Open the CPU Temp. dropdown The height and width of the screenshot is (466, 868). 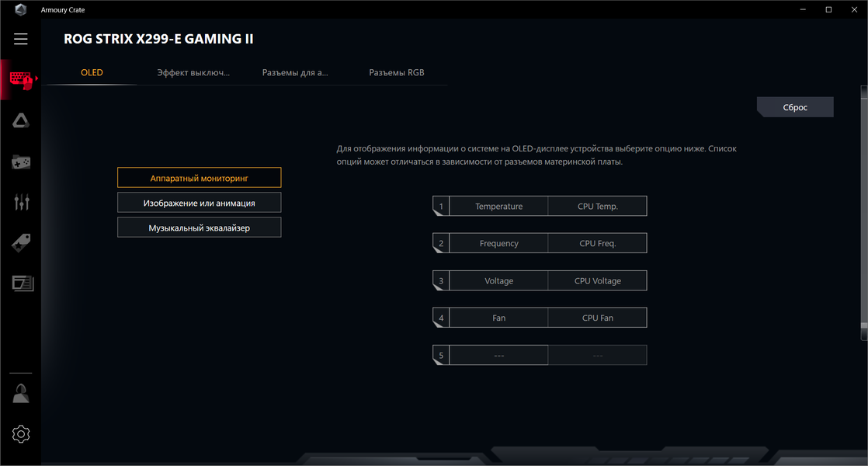pos(597,206)
